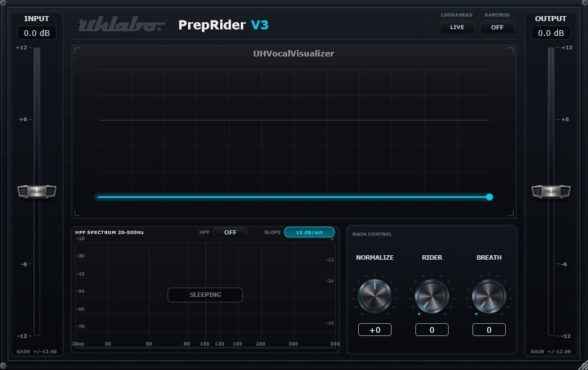Click the 300 Hz frequency label
Viewport: 588px width, 370px height.
pos(293,344)
